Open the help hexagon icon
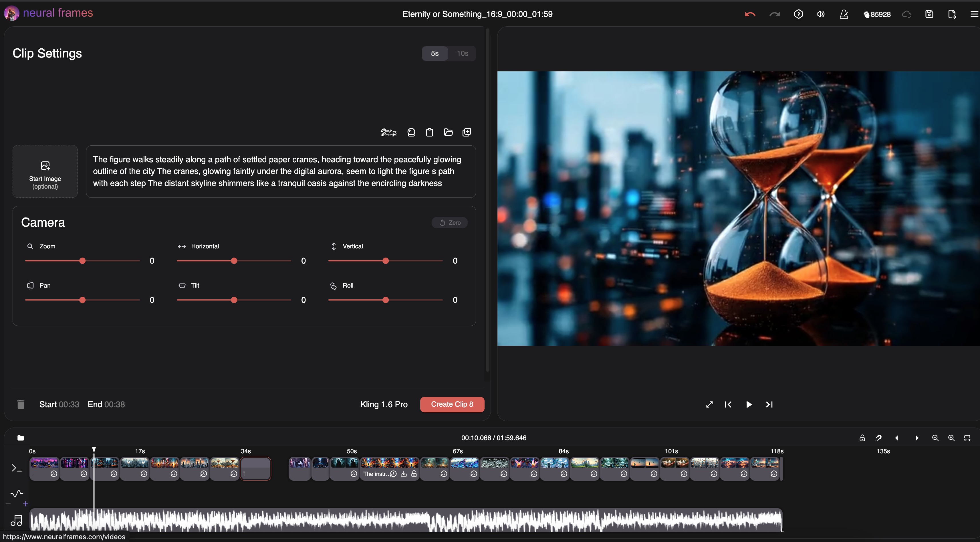This screenshot has height=542, width=980. tap(798, 15)
